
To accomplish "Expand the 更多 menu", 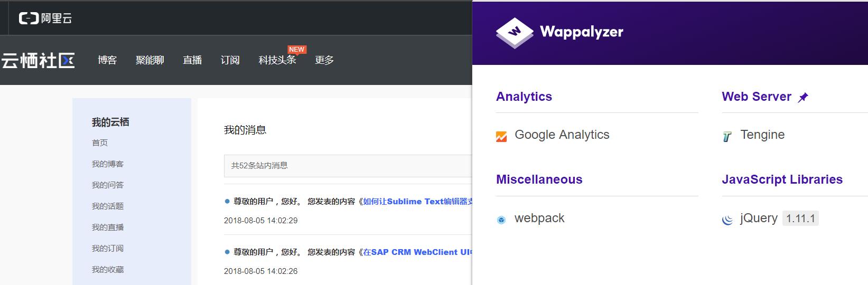I will click(324, 60).
